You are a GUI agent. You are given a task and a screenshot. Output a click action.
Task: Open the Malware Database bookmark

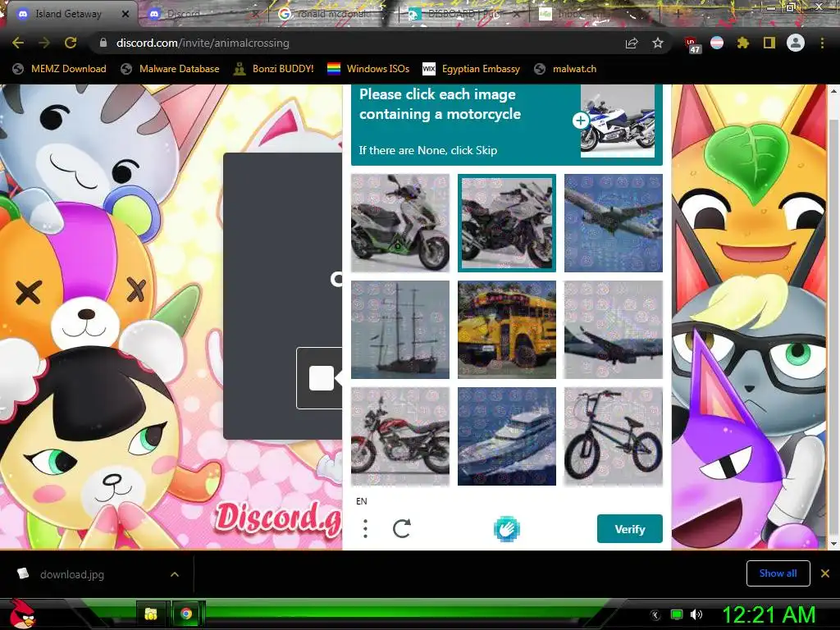170,69
